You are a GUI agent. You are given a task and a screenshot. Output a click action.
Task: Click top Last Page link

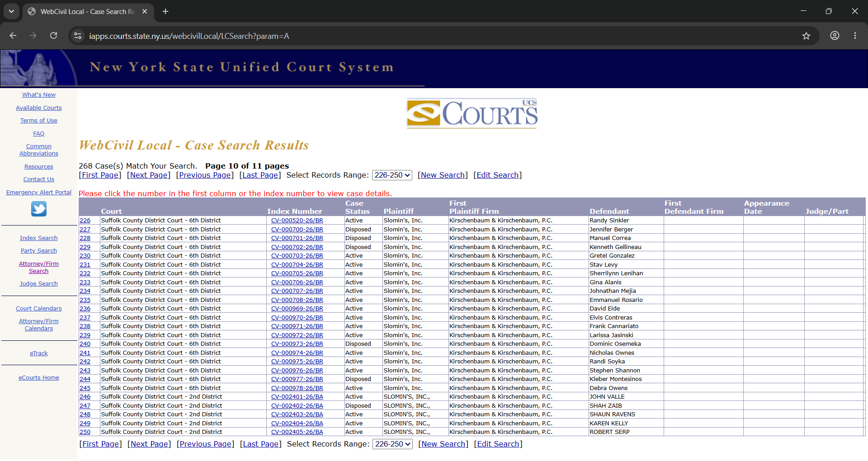click(260, 175)
